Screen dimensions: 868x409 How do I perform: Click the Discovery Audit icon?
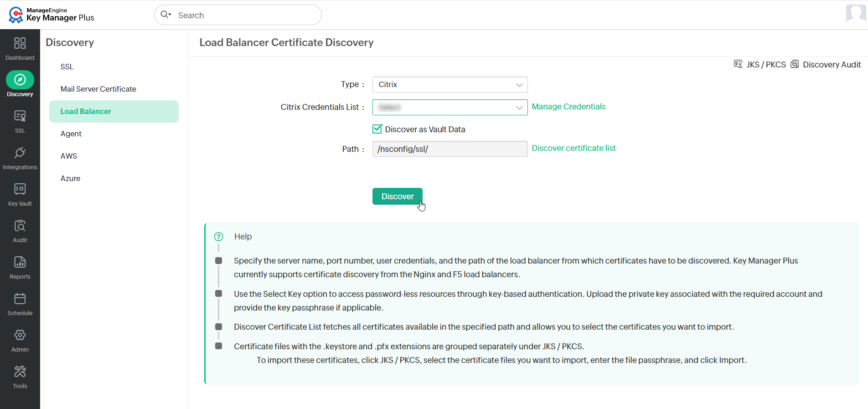795,64
